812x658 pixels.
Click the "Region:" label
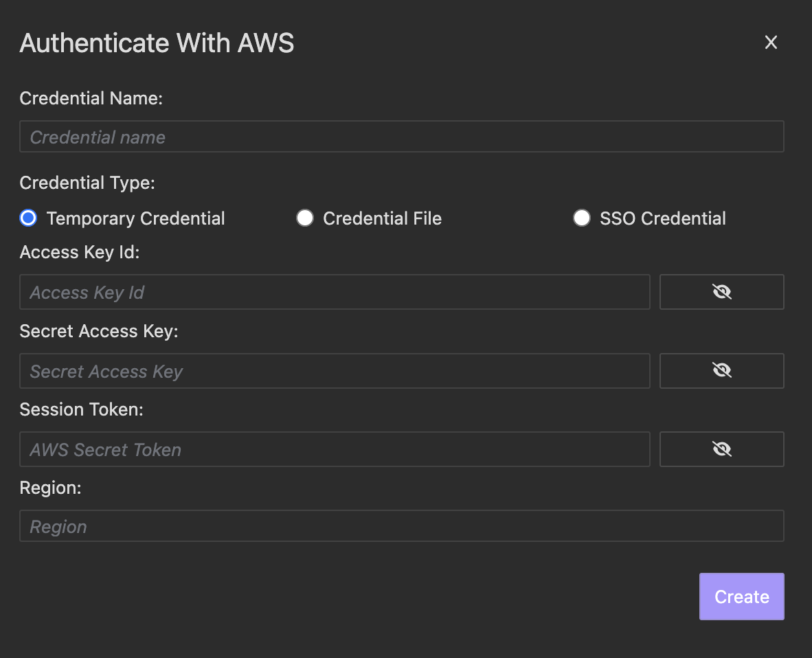click(x=50, y=488)
